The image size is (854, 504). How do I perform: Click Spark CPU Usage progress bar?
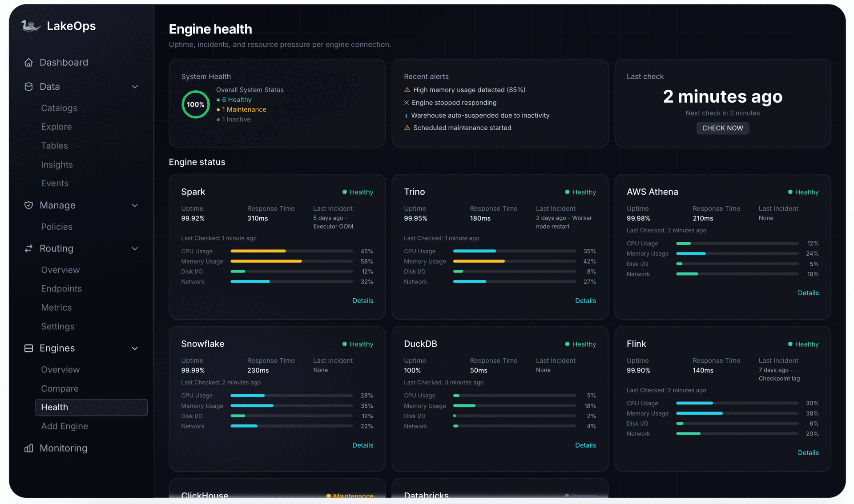click(292, 251)
